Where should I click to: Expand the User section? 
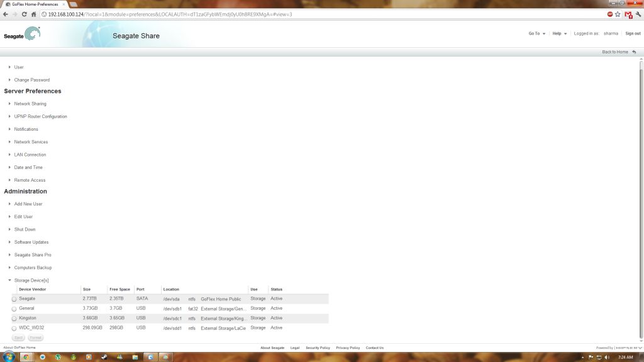click(18, 67)
